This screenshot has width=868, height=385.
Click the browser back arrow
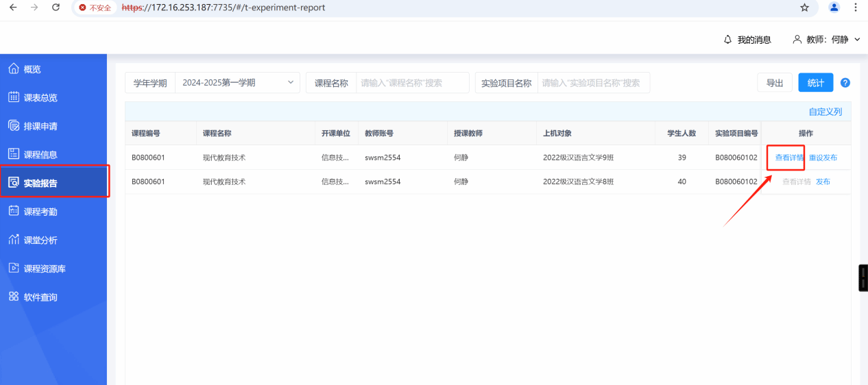tap(12, 8)
